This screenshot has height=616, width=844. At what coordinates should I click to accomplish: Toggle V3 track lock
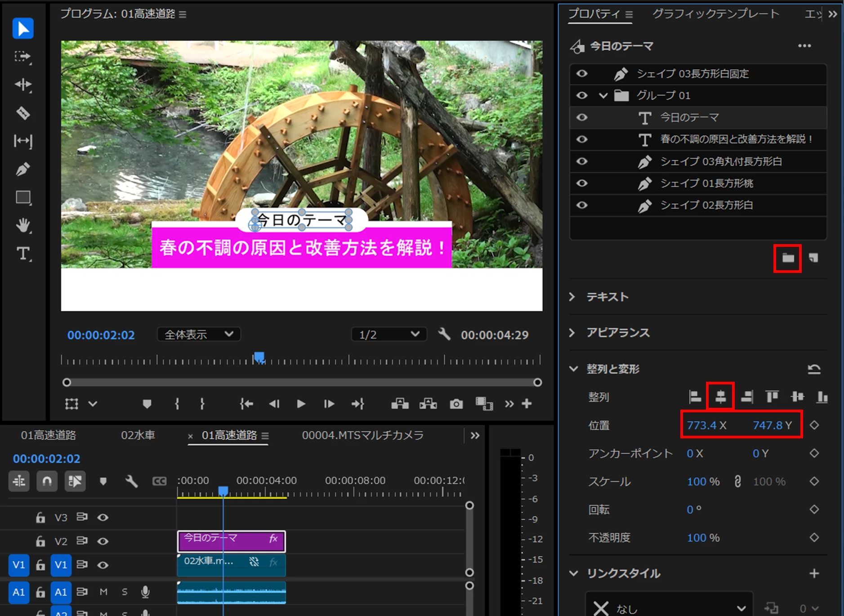pyautogui.click(x=40, y=517)
